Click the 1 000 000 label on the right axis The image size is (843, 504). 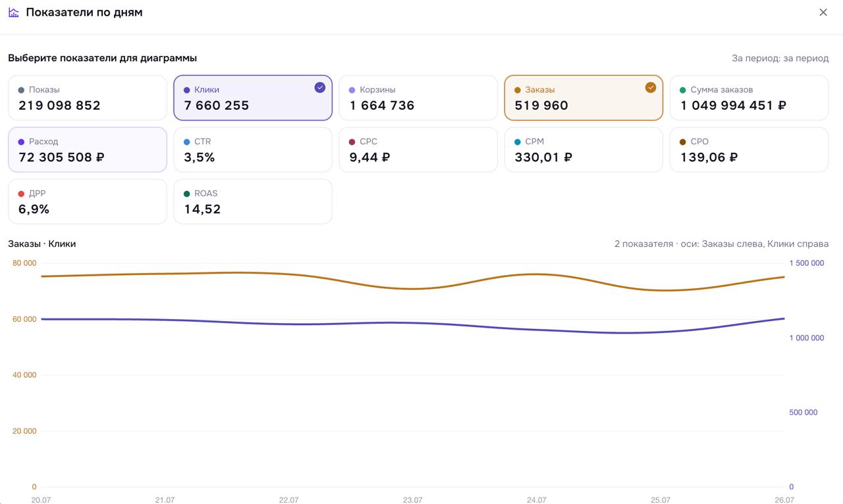click(x=807, y=338)
